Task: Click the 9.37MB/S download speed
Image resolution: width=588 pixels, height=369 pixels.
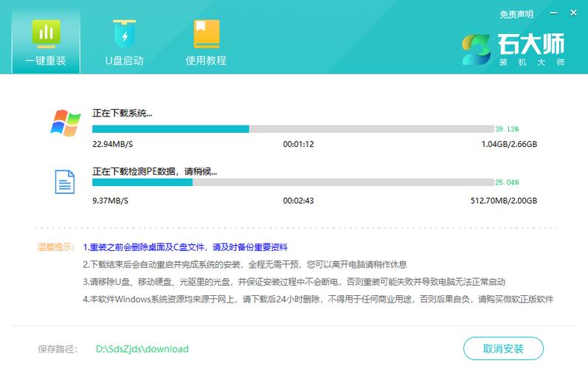Action: [x=110, y=201]
